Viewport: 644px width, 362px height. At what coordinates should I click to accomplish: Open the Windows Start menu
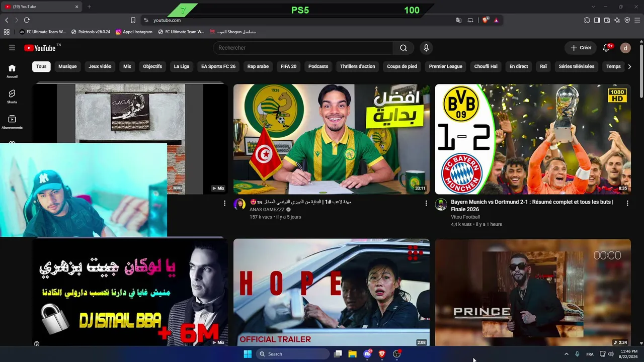coord(248,354)
